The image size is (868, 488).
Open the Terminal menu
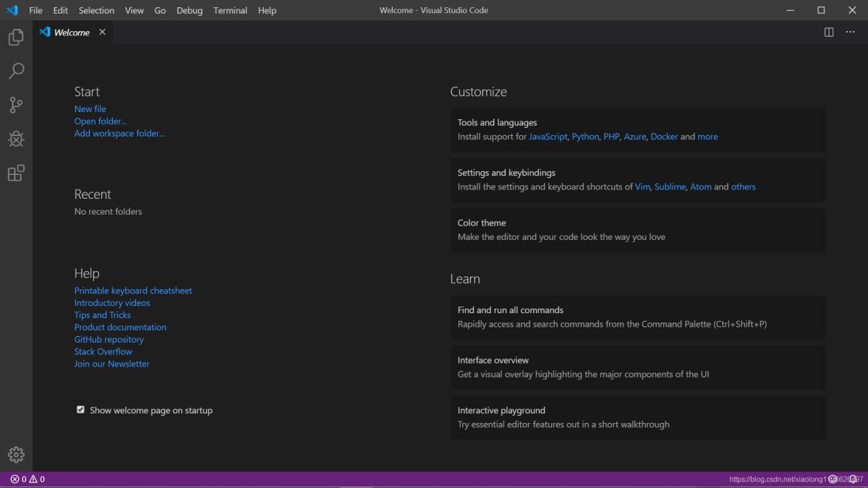[x=230, y=10]
